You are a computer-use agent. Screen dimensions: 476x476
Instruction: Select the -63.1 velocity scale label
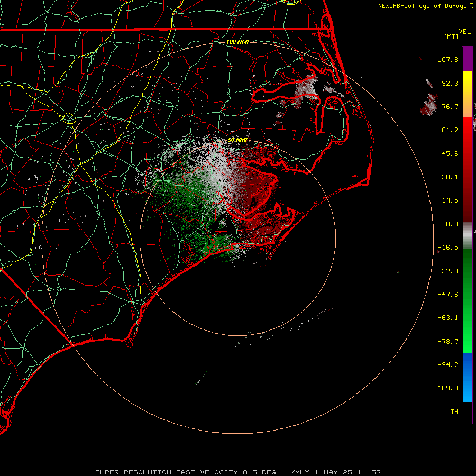(448, 318)
